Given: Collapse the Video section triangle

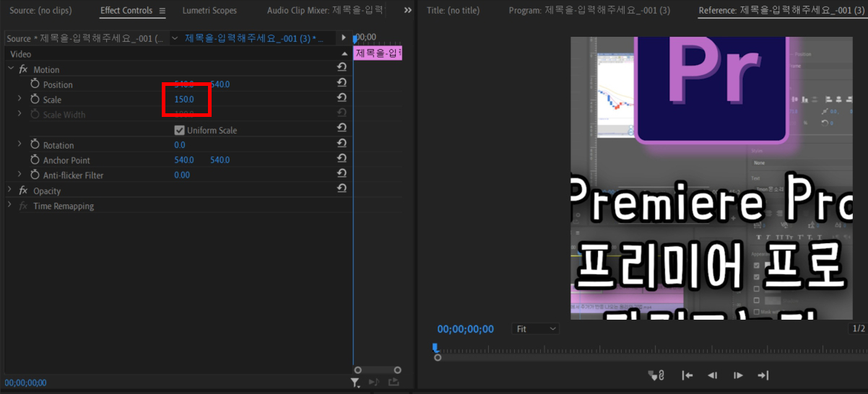Looking at the screenshot, I should [x=344, y=54].
